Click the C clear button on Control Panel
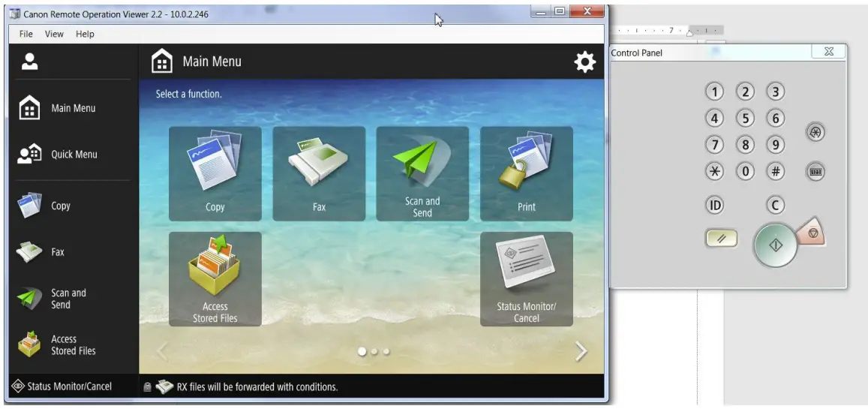Screen dimensions: 868x409 776,206
